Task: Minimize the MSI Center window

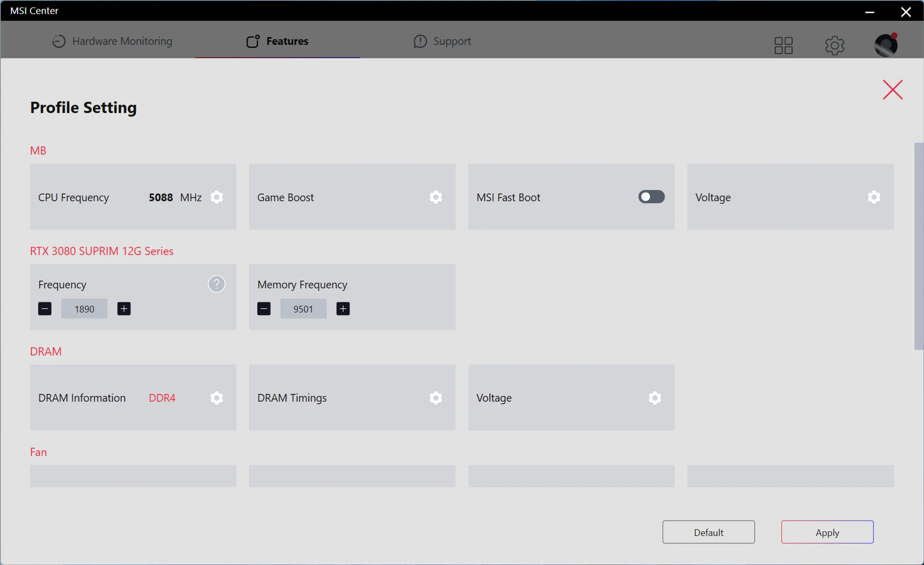Action: [x=869, y=12]
